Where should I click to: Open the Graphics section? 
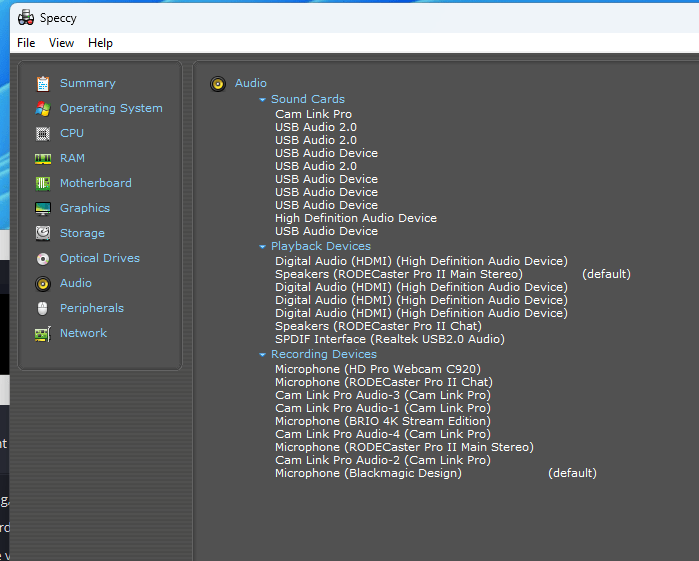[85, 208]
